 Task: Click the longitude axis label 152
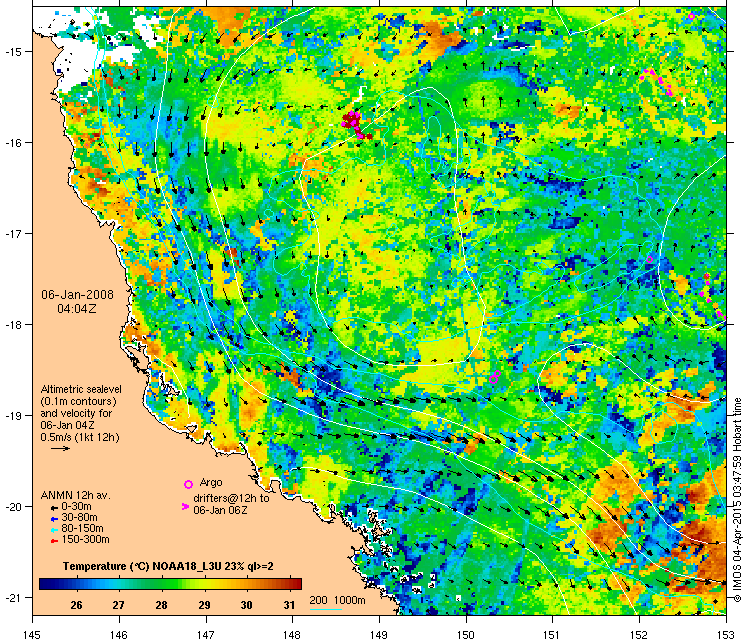639,635
